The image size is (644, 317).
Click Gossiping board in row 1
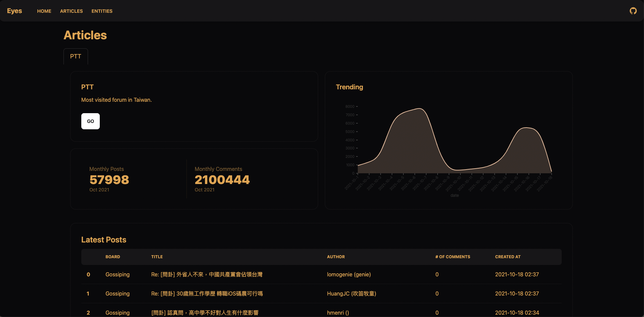(117, 293)
